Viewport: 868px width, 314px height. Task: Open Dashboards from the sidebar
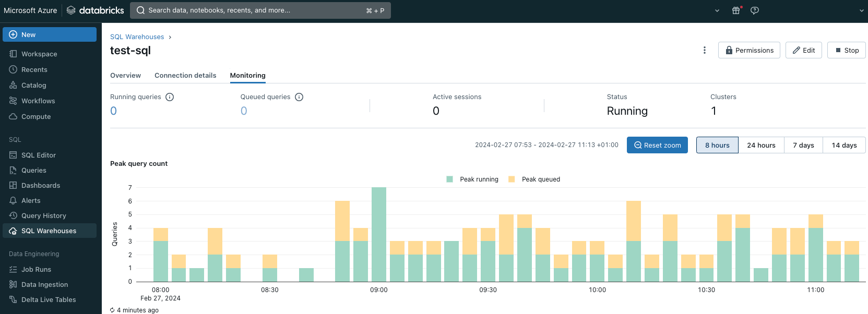pos(50,185)
